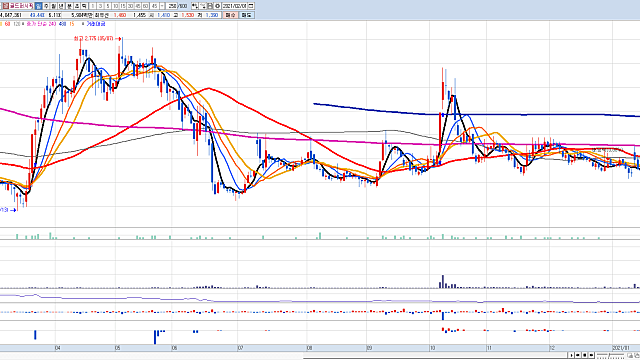Click the save/print chart icon

pyautogui.click(x=210, y=6)
